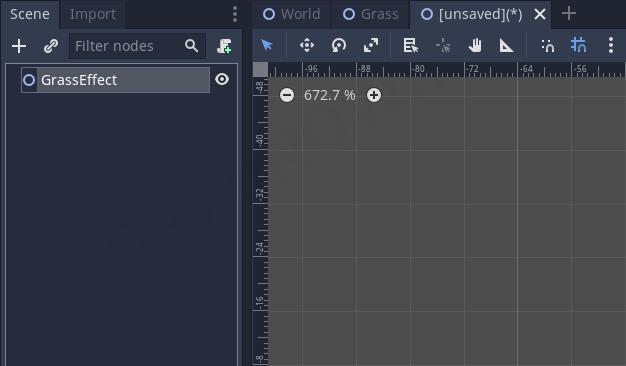Select the Ruler Mode tool
626x366 pixels.
point(507,46)
